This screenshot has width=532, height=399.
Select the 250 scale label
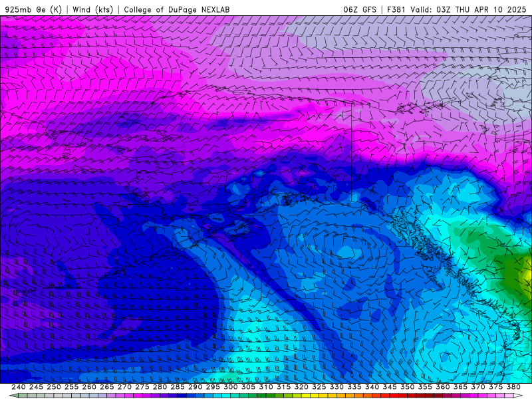54,387
